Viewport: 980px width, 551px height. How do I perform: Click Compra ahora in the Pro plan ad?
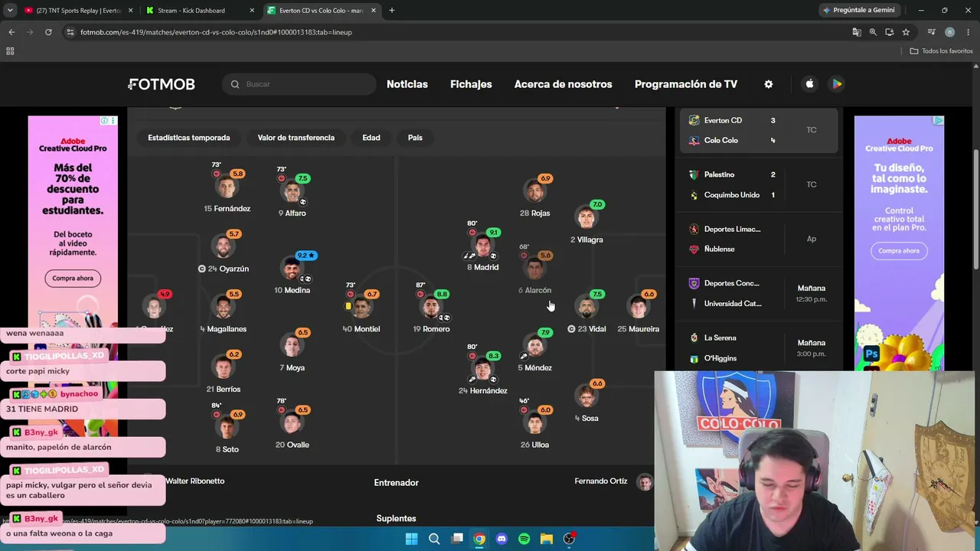[899, 251]
